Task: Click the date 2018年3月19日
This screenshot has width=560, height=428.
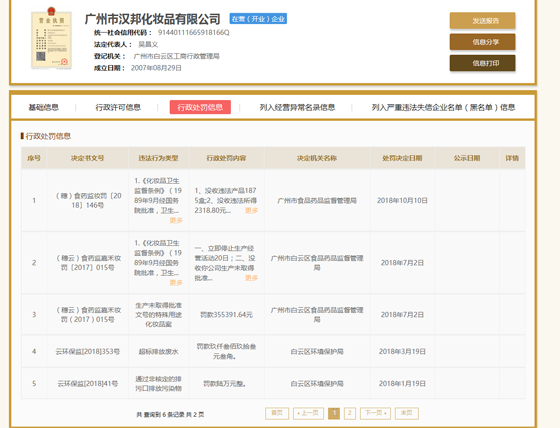Action: (402, 352)
